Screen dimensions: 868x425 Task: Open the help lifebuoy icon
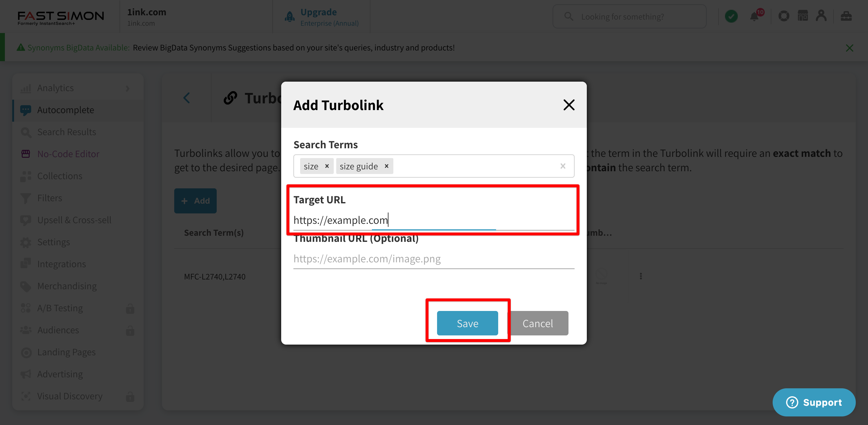(x=784, y=16)
